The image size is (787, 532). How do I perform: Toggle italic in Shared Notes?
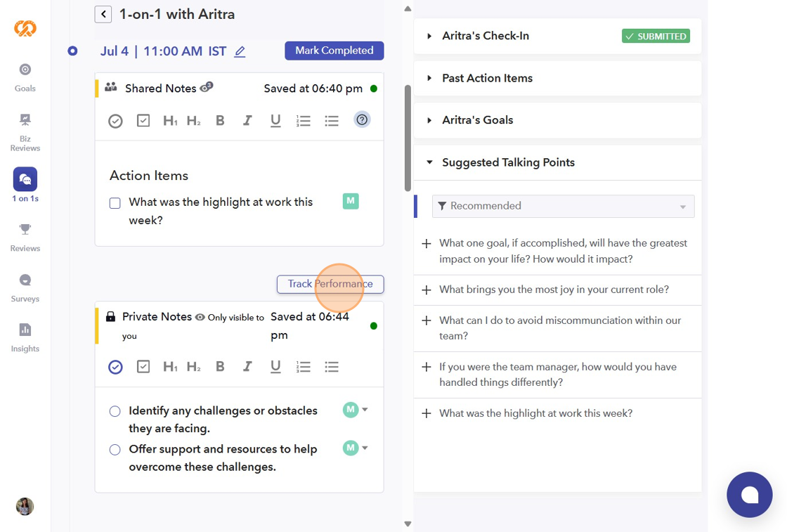(x=247, y=120)
